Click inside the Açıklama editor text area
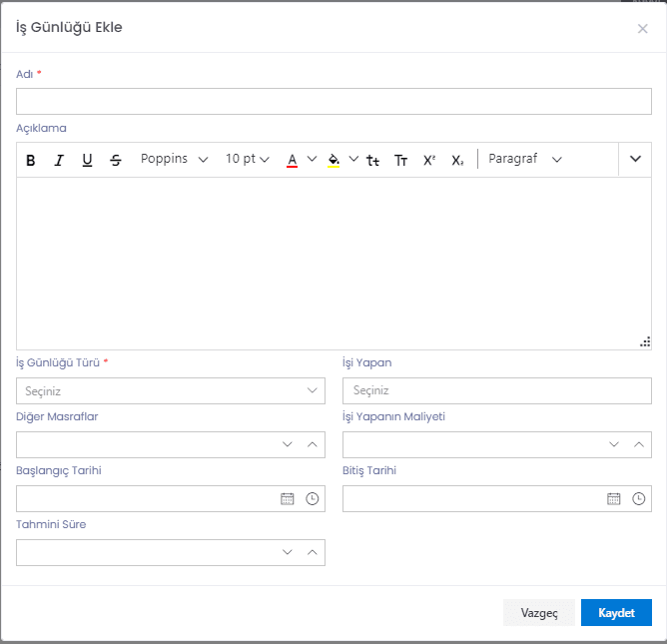 333,264
